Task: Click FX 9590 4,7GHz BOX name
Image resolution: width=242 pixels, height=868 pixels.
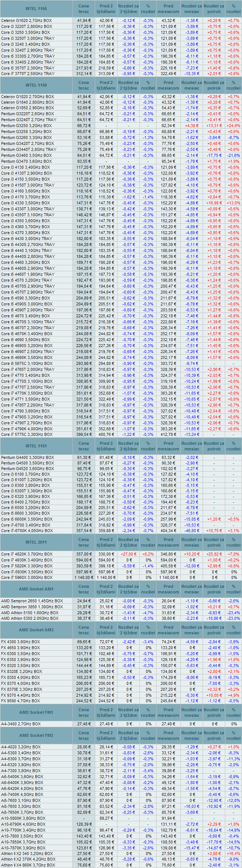Action: point(20,701)
